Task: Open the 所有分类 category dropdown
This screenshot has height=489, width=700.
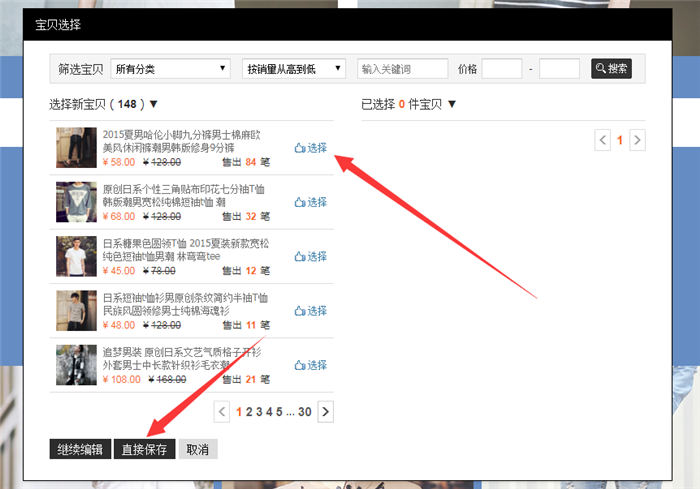Action: 171,69
